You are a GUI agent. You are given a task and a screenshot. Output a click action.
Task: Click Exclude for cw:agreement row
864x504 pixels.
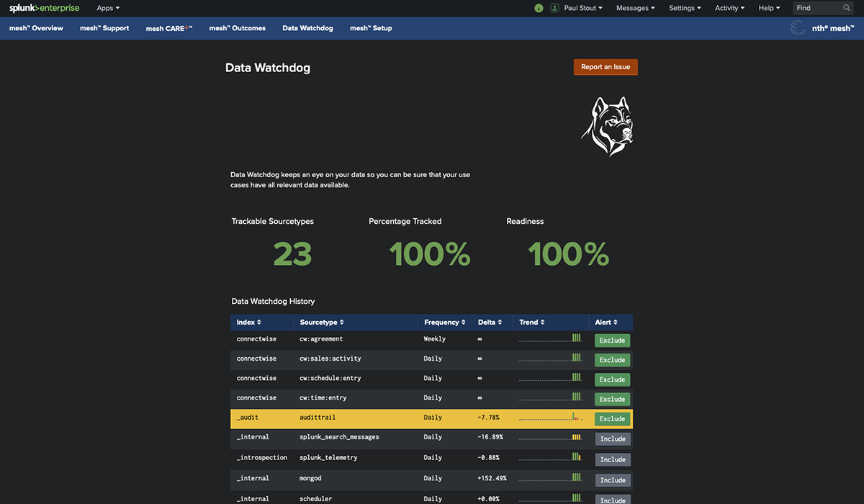click(x=612, y=340)
